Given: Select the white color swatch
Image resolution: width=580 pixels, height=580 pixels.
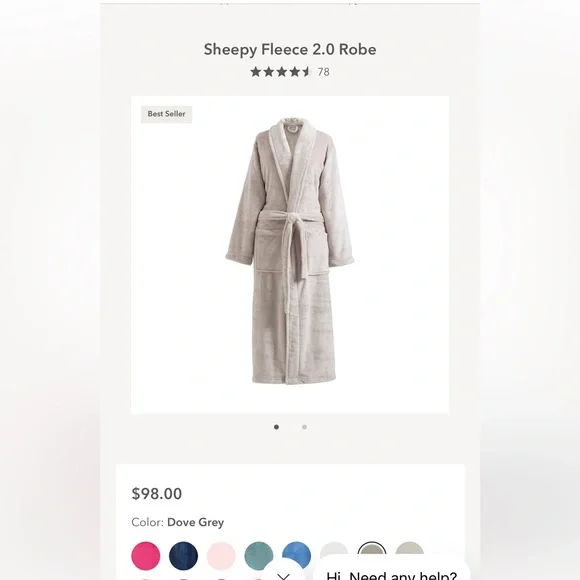Looking at the screenshot, I should coord(334,550).
